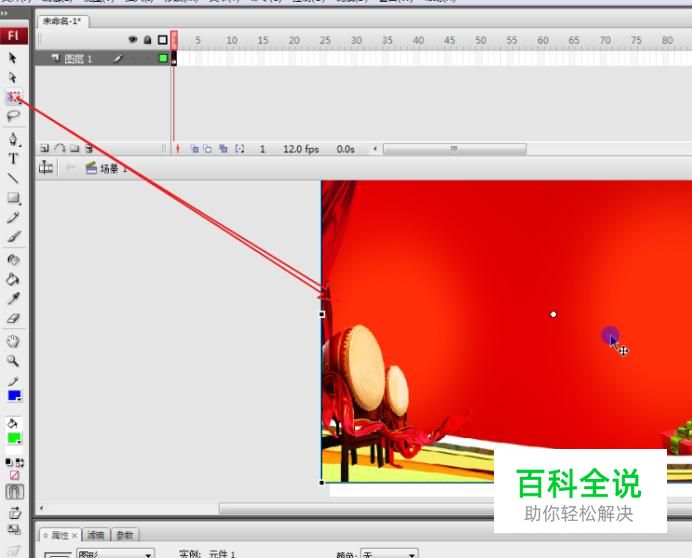Open the 属性 (Properties) tab
The image size is (692, 558).
point(60,535)
